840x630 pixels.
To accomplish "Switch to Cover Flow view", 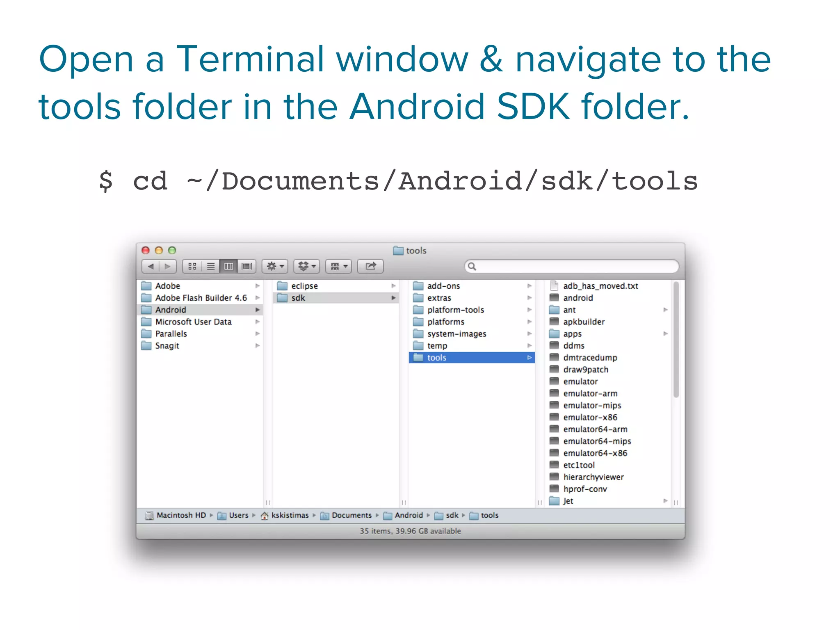I will click(x=247, y=266).
